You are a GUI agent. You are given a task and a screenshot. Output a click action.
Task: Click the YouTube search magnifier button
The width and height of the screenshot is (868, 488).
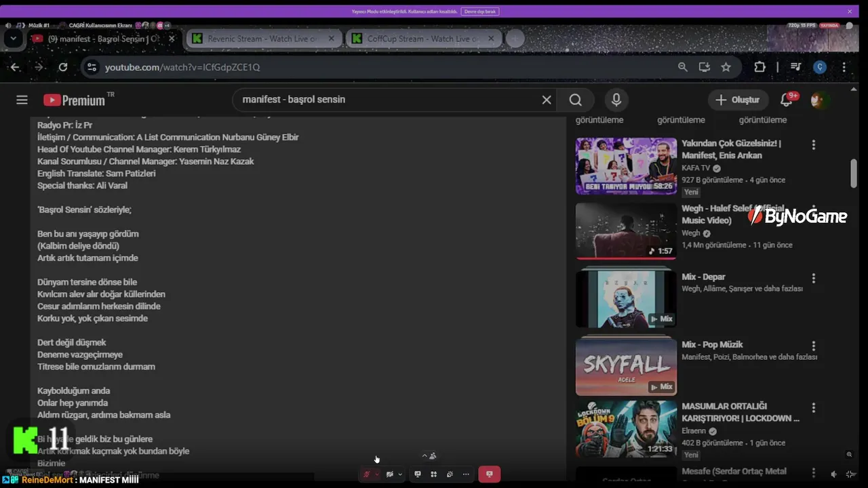tap(576, 100)
